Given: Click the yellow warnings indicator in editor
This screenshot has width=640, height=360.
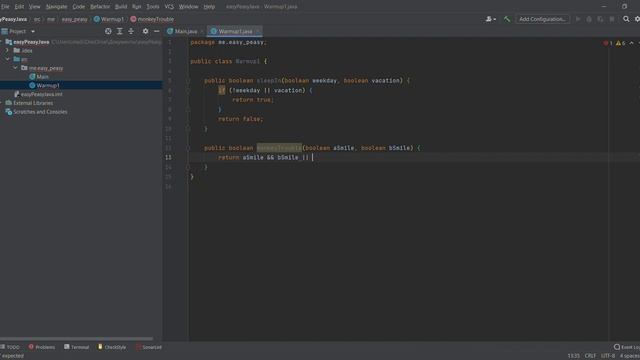Looking at the screenshot, I should click(620, 43).
